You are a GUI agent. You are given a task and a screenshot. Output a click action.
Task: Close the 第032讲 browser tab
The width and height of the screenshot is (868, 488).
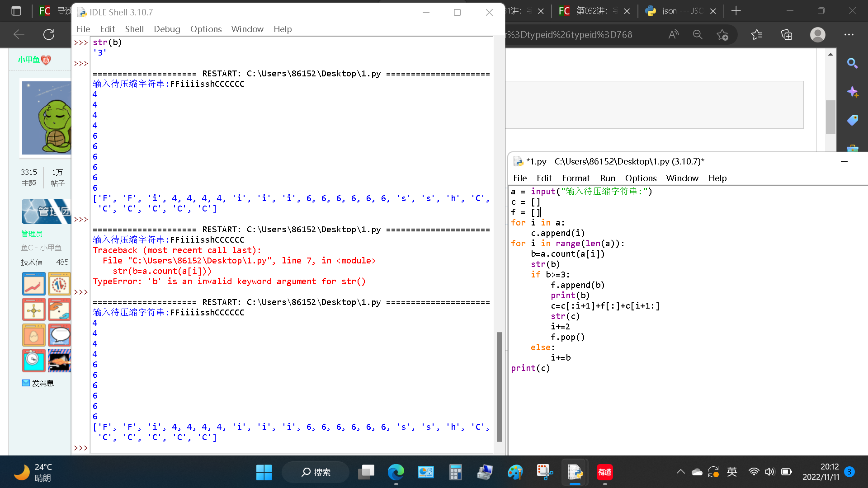[627, 11]
